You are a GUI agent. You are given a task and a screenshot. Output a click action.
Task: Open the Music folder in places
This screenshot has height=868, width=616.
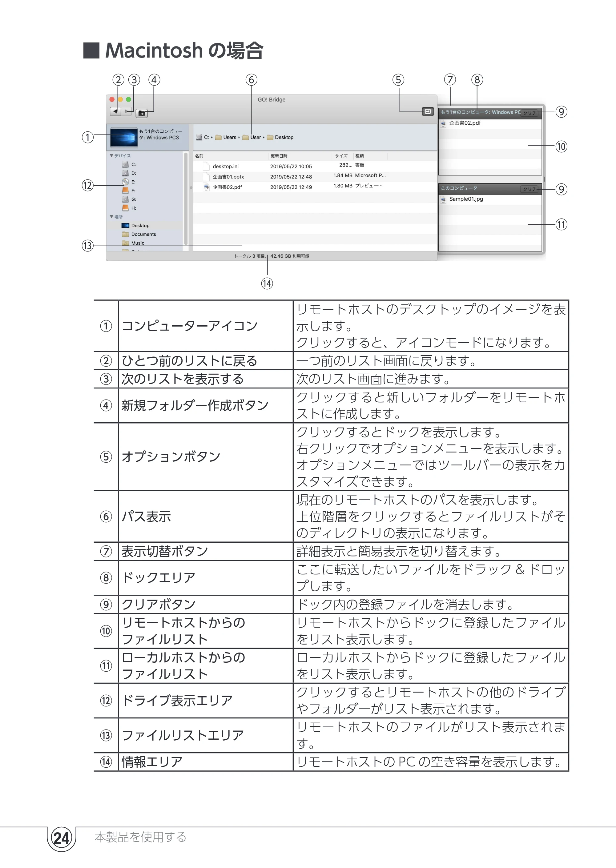click(x=133, y=243)
